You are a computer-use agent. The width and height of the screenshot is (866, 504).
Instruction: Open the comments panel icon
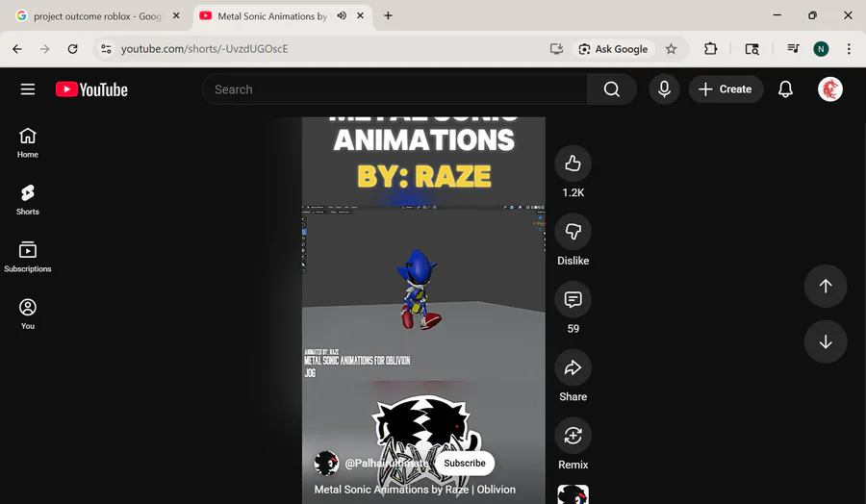coord(573,299)
